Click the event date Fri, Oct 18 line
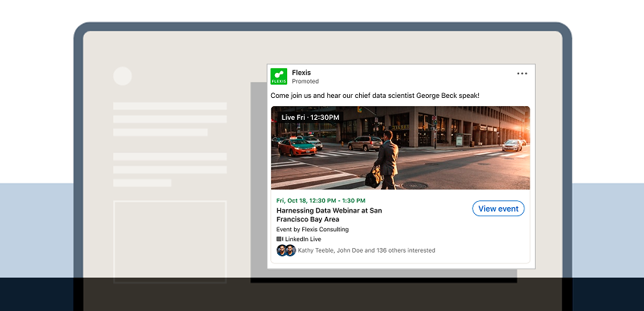 [320, 201]
